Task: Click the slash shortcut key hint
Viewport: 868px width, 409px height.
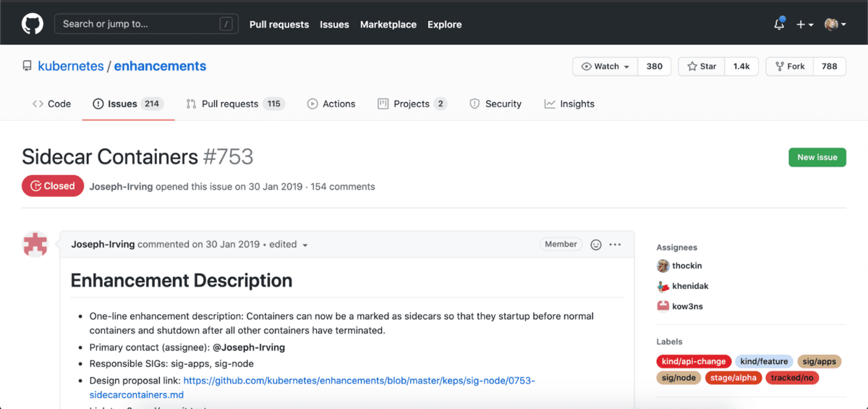Action: coord(226,24)
